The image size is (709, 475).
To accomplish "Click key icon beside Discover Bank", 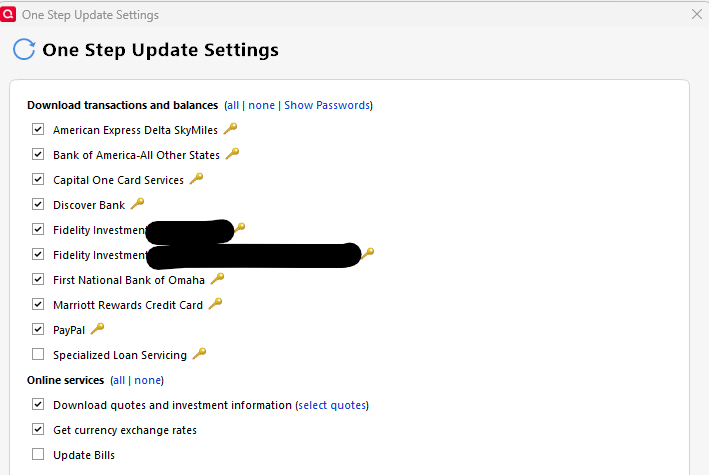I will point(137,204).
